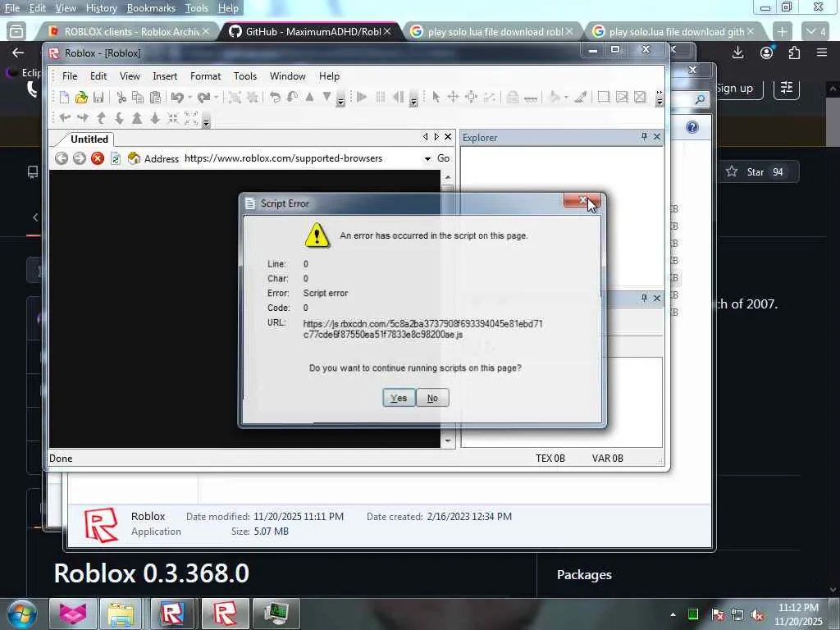Image resolution: width=840 pixels, height=630 pixels.
Task: Open the Fill color dropdown arrow
Action: point(566,97)
